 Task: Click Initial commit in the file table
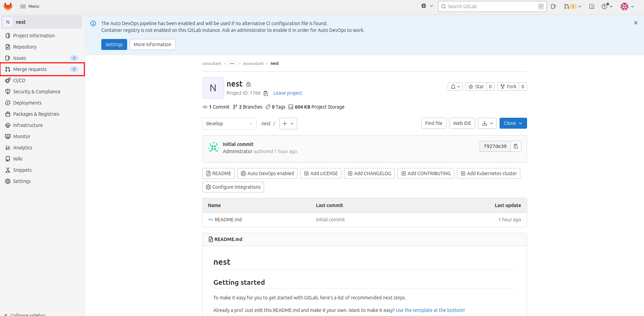click(330, 220)
